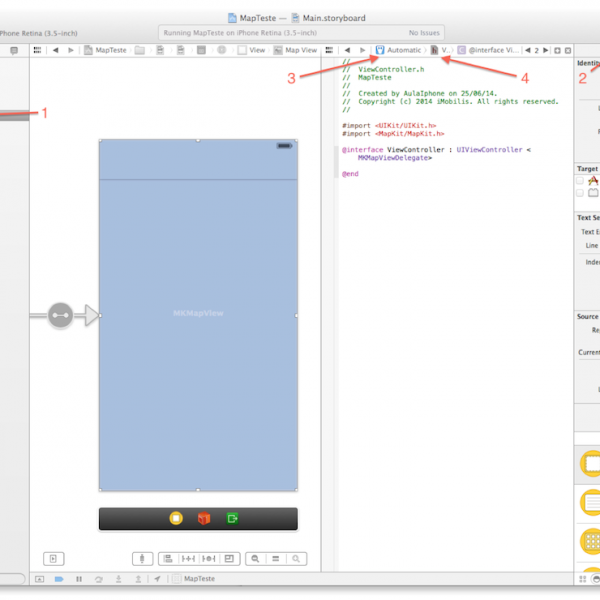Step over in the debugger
The image size is (600, 600).
(99, 579)
